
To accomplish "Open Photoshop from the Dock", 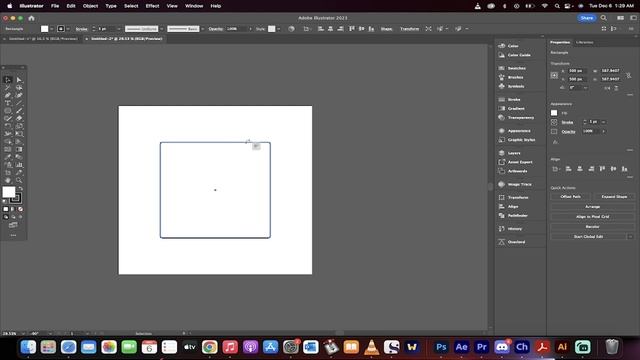I will click(441, 347).
